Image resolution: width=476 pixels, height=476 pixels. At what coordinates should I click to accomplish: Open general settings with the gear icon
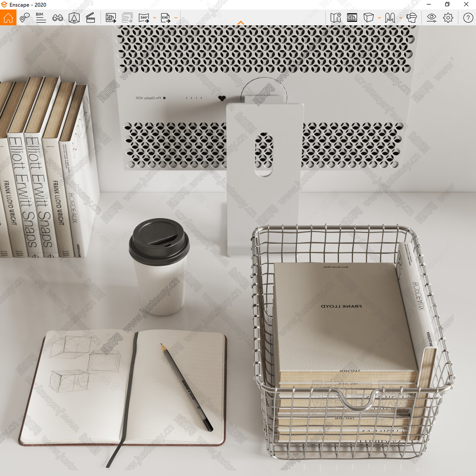(x=448, y=18)
